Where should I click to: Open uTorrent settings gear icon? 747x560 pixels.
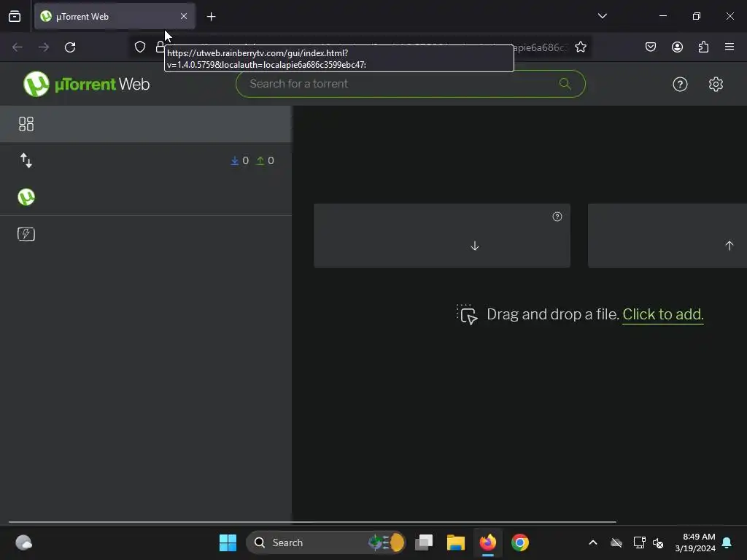[x=716, y=85]
